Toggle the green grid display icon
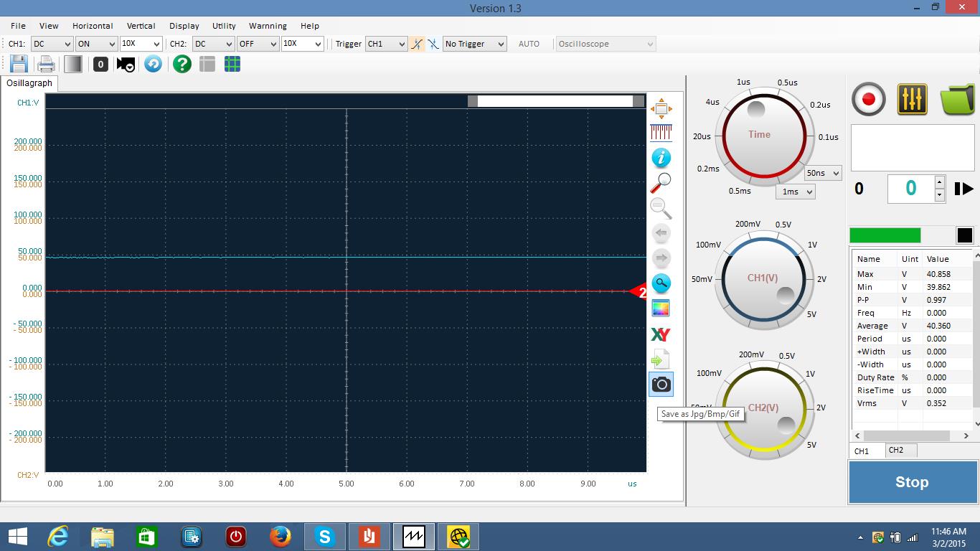The width and height of the screenshot is (980, 551). coord(232,65)
